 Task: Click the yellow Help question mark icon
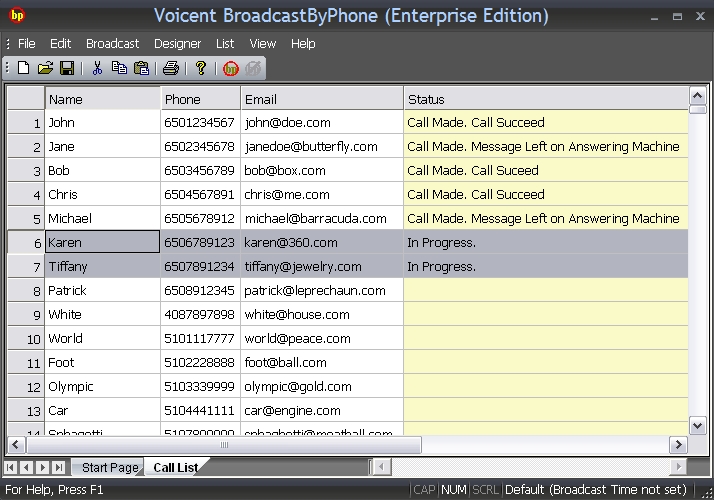click(x=201, y=68)
